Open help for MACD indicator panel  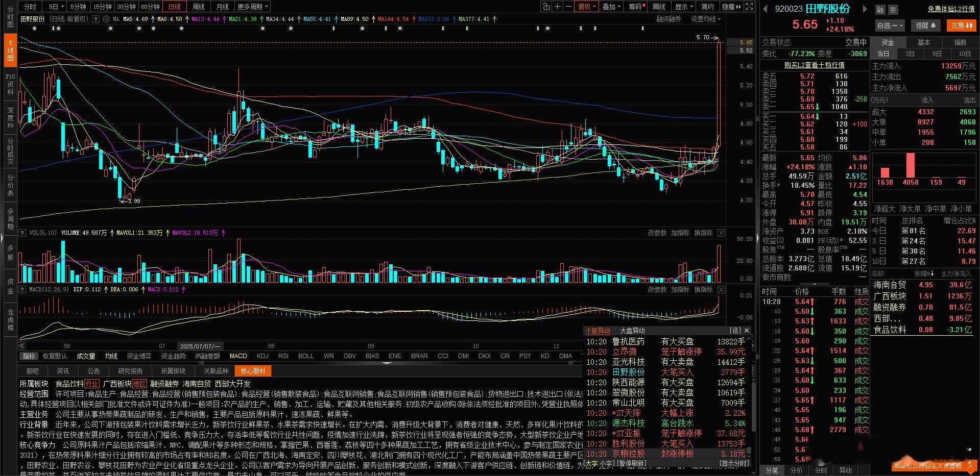tap(22, 289)
